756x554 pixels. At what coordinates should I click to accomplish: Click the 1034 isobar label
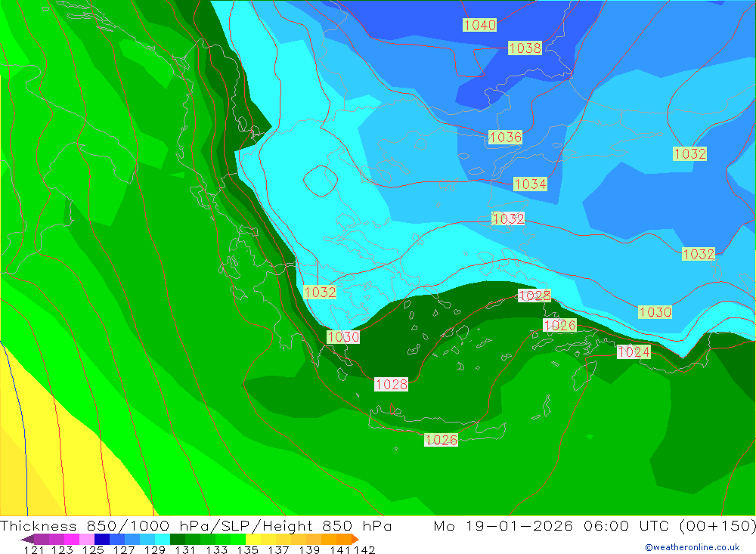click(530, 184)
